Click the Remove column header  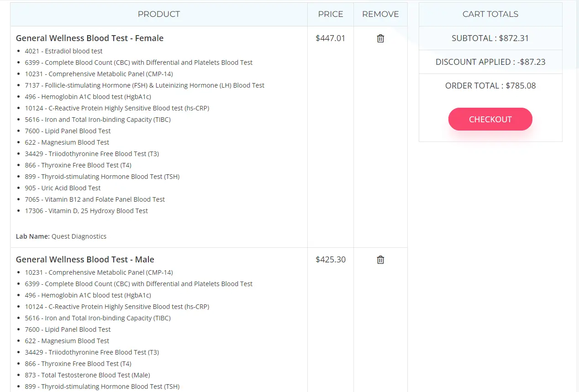point(380,14)
